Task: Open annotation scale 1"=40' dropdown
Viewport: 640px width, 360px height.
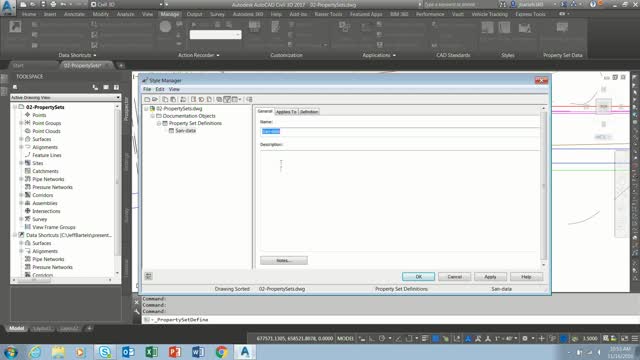Action: [x=506, y=338]
